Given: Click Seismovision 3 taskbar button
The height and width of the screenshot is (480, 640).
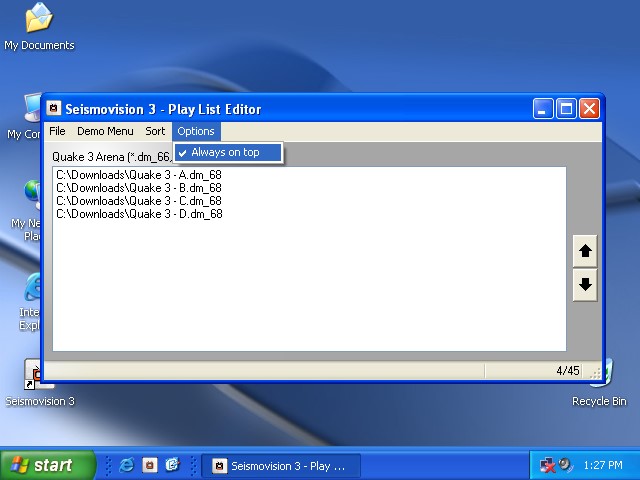Looking at the screenshot, I should 280,465.
